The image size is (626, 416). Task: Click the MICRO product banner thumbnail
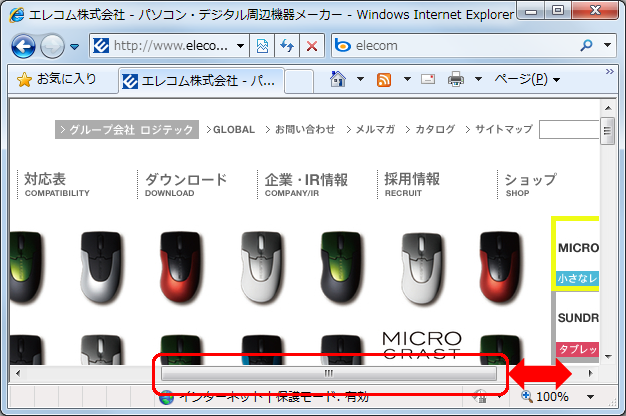(x=576, y=254)
